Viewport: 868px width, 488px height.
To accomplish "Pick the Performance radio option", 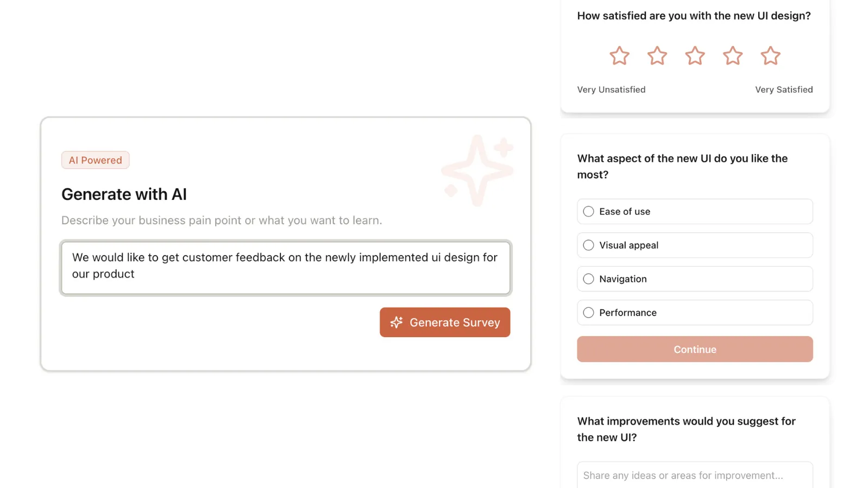I will click(588, 313).
